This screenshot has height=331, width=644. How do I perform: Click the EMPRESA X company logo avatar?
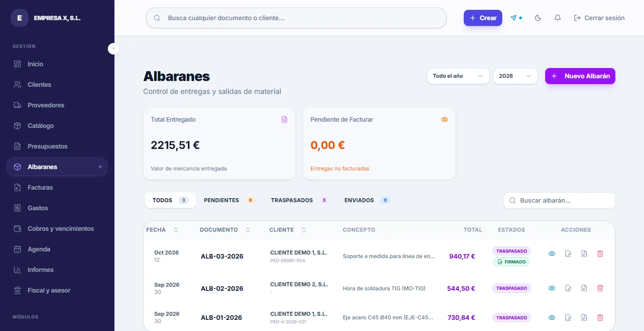click(19, 18)
